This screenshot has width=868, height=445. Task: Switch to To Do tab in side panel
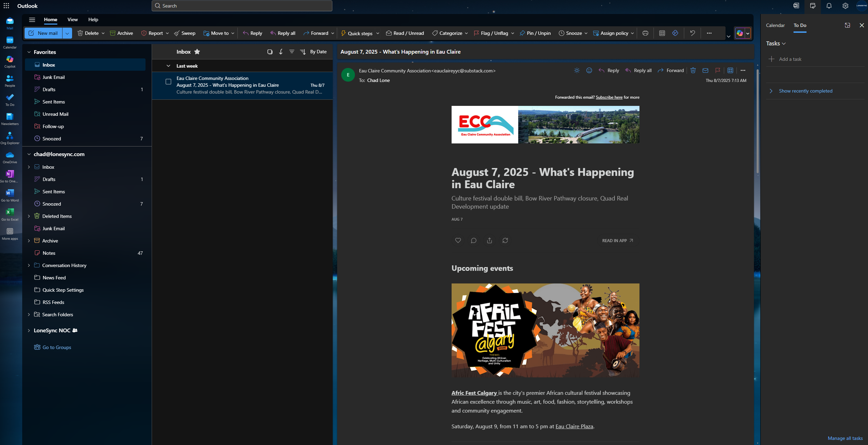pyautogui.click(x=800, y=25)
